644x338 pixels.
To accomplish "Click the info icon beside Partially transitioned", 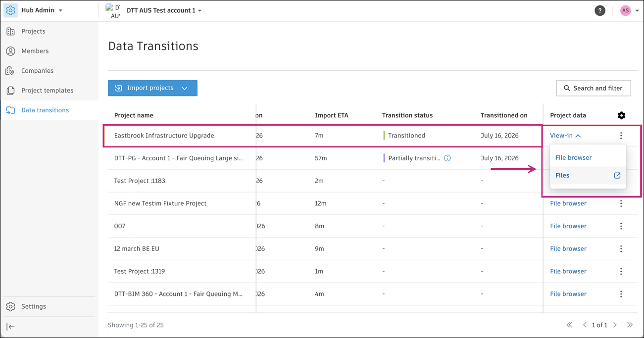I will pyautogui.click(x=447, y=158).
